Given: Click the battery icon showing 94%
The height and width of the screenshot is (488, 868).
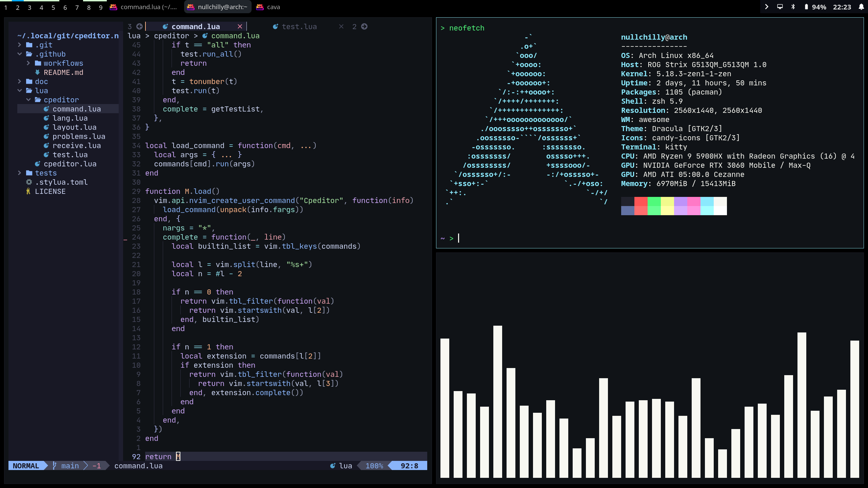Looking at the screenshot, I should pos(806,7).
